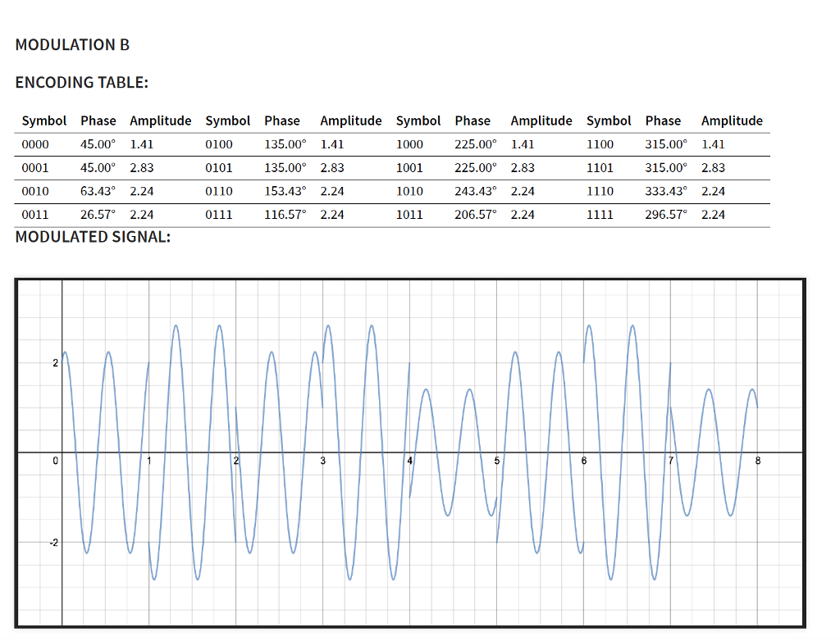
Task: Click phase value 333.43°
Action: (x=666, y=191)
